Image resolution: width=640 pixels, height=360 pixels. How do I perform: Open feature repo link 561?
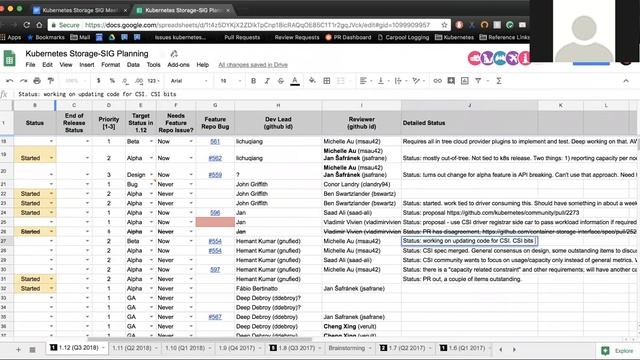click(215, 142)
